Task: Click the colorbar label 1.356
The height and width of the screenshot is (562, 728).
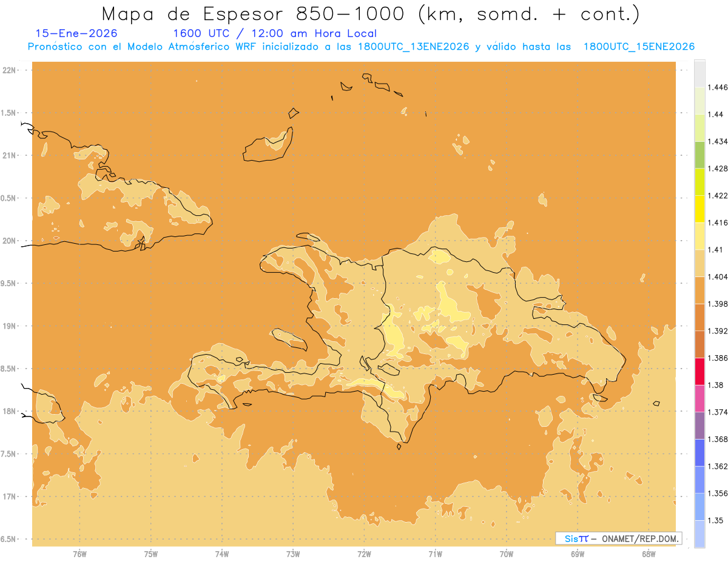Action: point(718,493)
